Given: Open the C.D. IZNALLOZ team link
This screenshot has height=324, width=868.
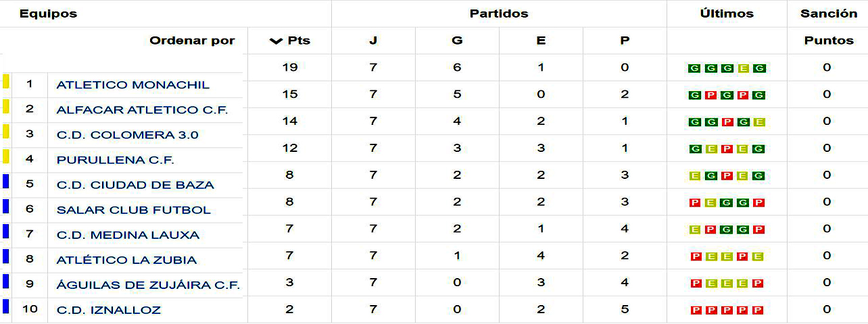Looking at the screenshot, I should pyautogui.click(x=109, y=310).
